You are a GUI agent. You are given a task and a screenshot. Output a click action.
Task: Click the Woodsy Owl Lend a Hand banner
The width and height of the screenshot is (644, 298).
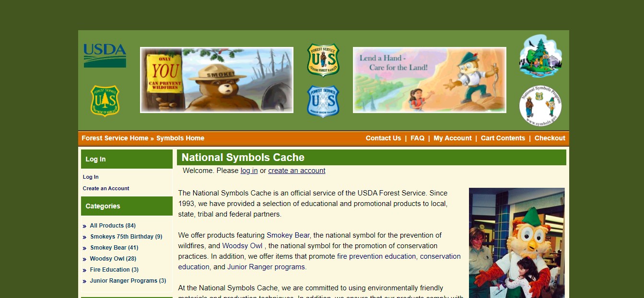click(430, 80)
